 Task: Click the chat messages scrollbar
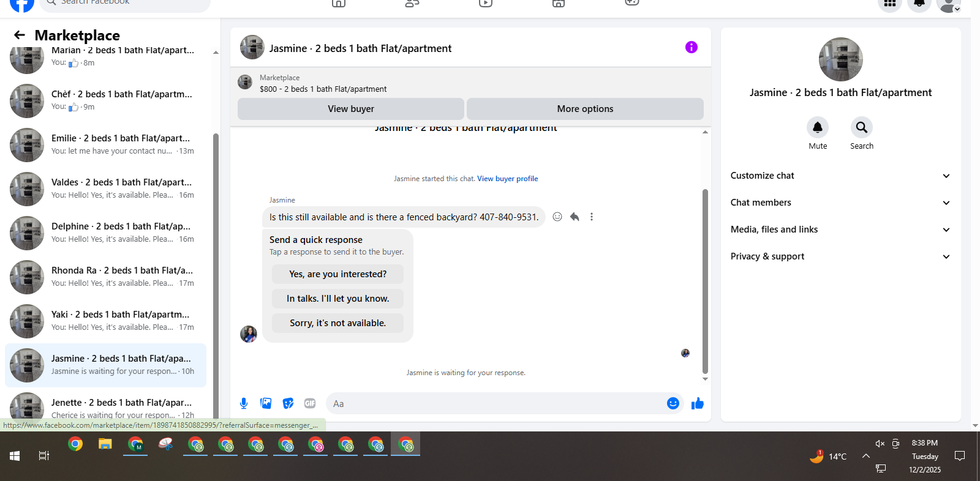pos(705,282)
